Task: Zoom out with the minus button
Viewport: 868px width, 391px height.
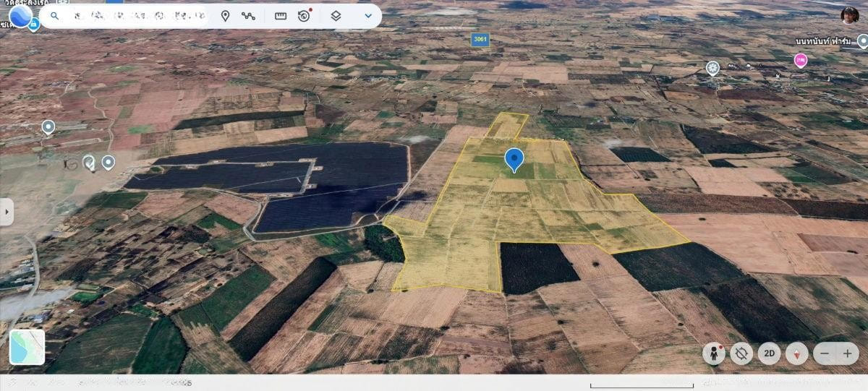Action: [x=824, y=353]
